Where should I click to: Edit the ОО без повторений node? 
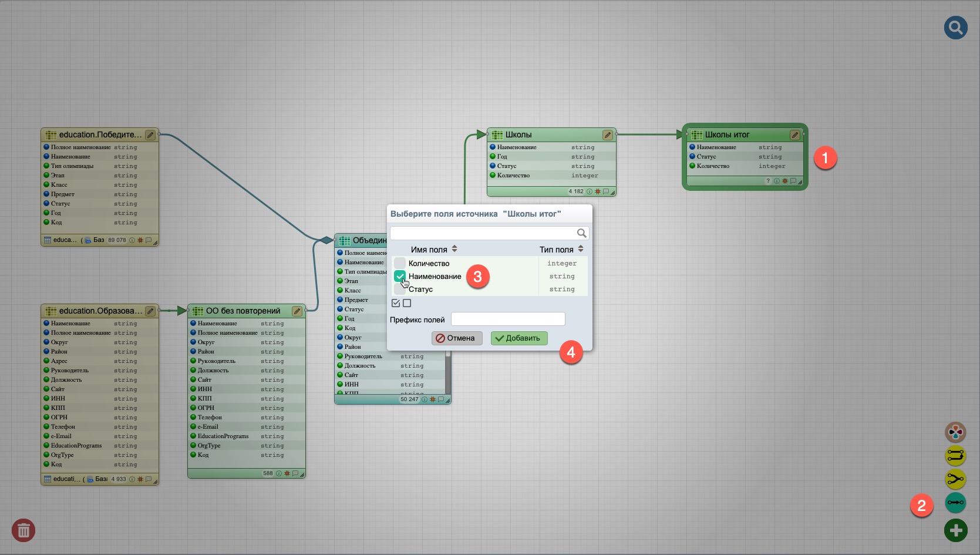click(297, 311)
